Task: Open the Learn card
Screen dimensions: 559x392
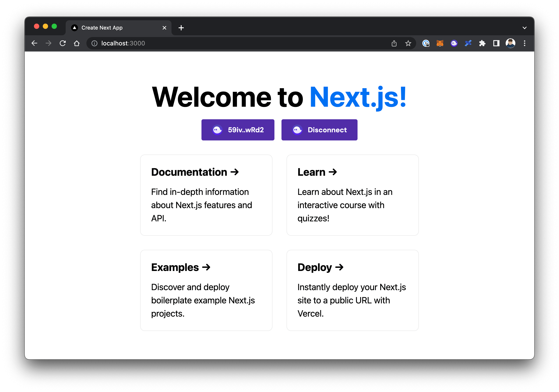Action: pyautogui.click(x=352, y=195)
